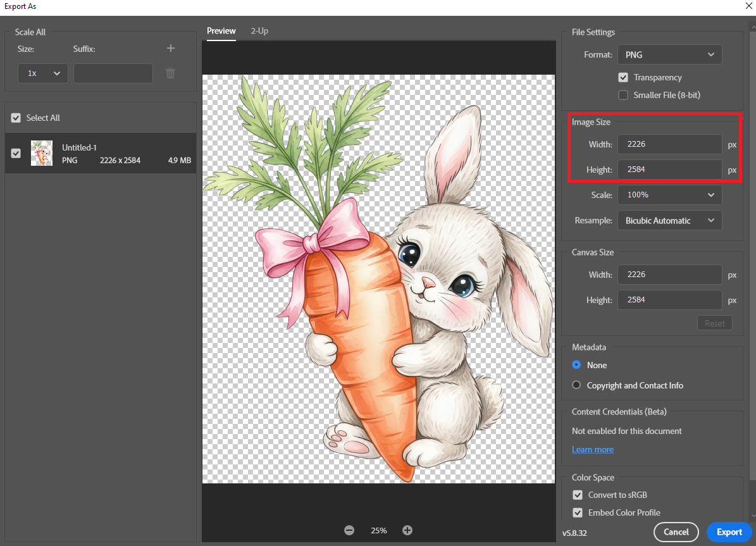The image size is (756, 546).
Task: Disable Convert to sRGB
Action: 577,495
